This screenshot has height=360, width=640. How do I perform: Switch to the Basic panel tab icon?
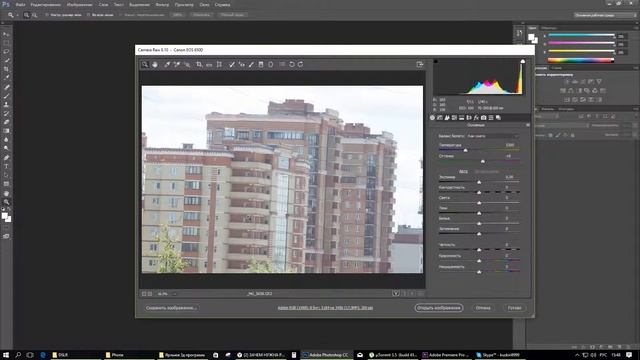[x=433, y=118]
